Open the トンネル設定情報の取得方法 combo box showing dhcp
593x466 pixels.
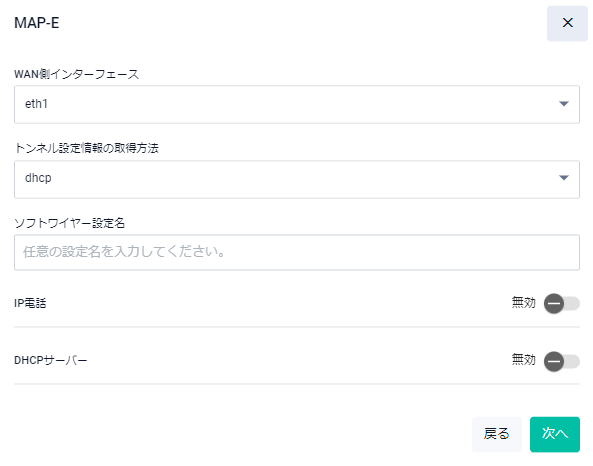pyautogui.click(x=297, y=179)
